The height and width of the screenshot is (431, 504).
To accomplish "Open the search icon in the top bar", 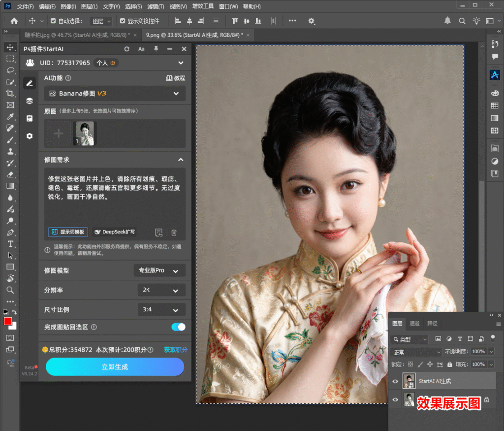I will point(462,21).
